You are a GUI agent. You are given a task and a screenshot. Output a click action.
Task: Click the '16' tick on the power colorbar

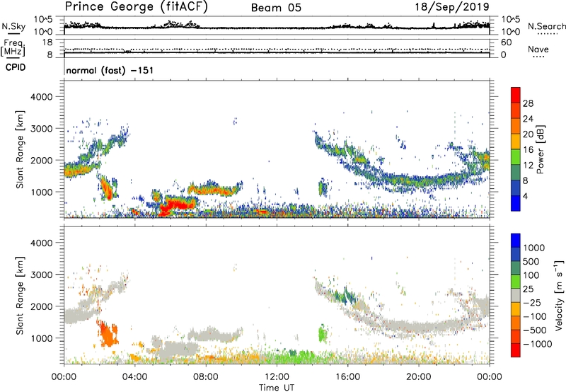click(528, 150)
